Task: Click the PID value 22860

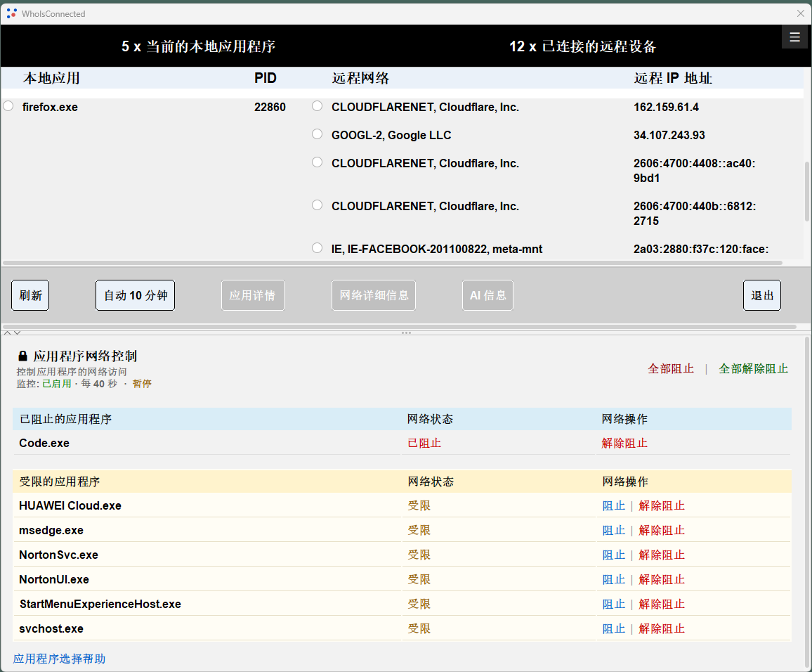Action: pyautogui.click(x=270, y=108)
